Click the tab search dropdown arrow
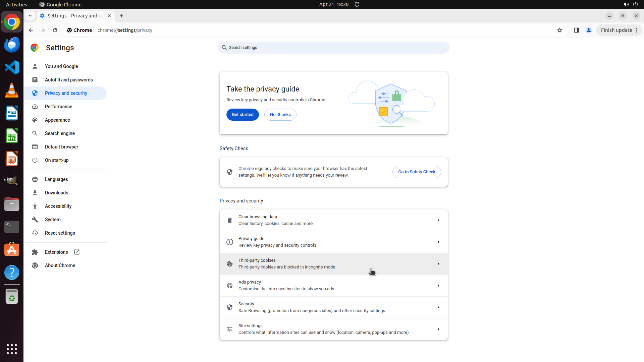The height and width of the screenshot is (362, 644). click(x=30, y=16)
